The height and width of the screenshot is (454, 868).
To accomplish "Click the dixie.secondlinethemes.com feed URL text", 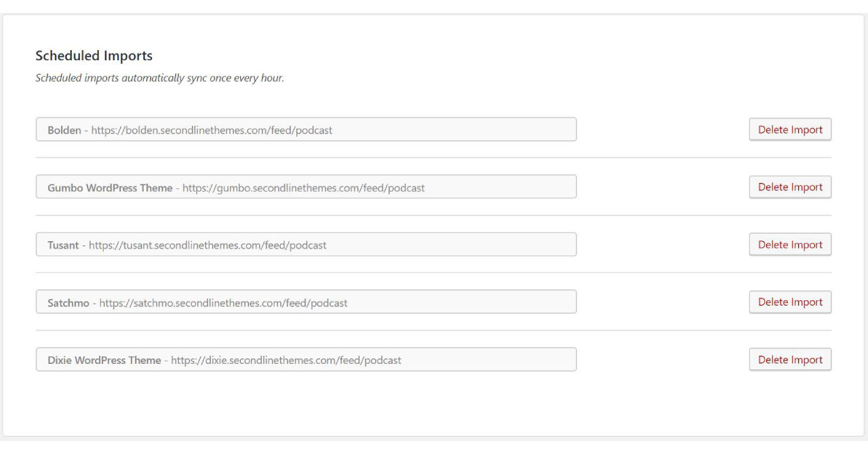I will 285,360.
